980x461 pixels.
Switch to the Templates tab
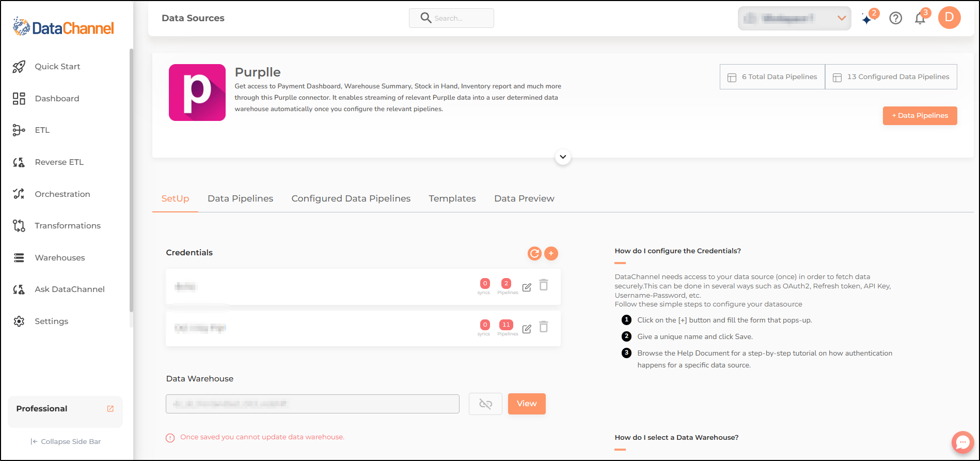[452, 198]
